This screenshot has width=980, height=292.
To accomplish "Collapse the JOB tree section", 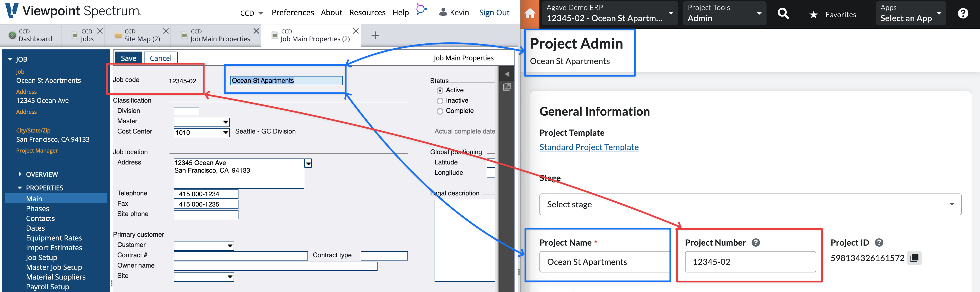I will click(10, 59).
